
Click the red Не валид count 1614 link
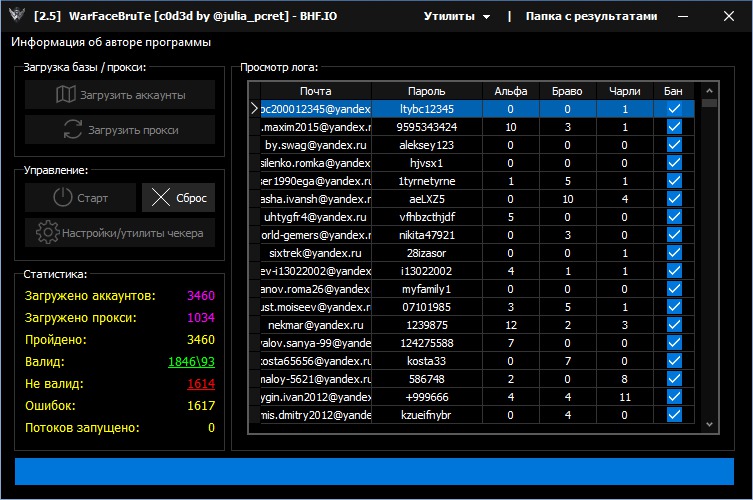point(201,384)
